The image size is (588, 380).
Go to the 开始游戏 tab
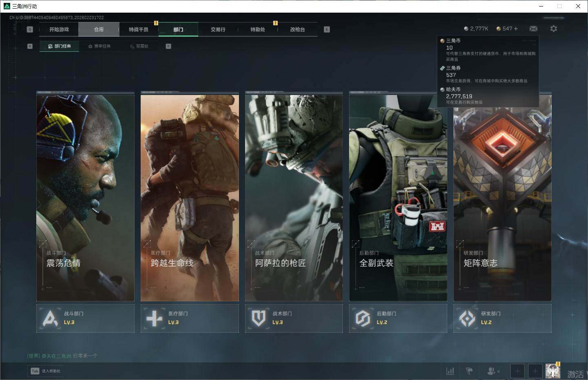coord(59,29)
